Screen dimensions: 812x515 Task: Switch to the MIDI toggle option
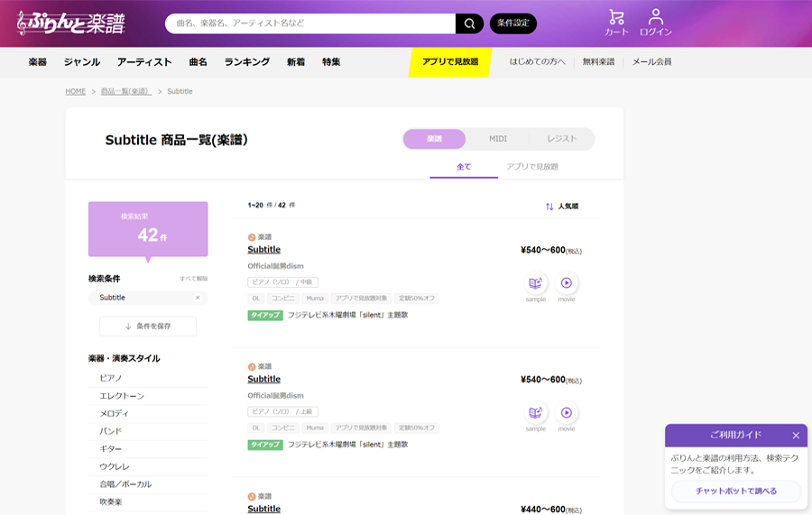click(498, 139)
